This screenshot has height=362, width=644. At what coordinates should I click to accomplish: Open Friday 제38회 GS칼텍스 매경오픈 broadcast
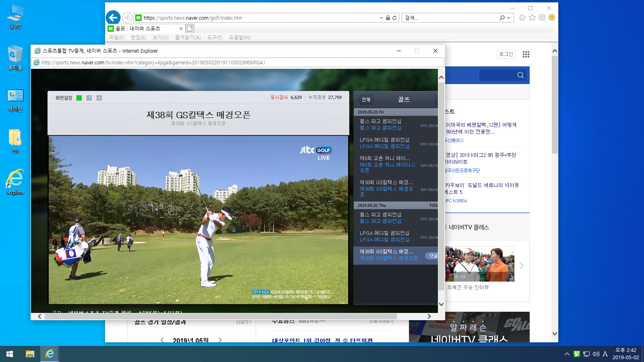(396, 189)
